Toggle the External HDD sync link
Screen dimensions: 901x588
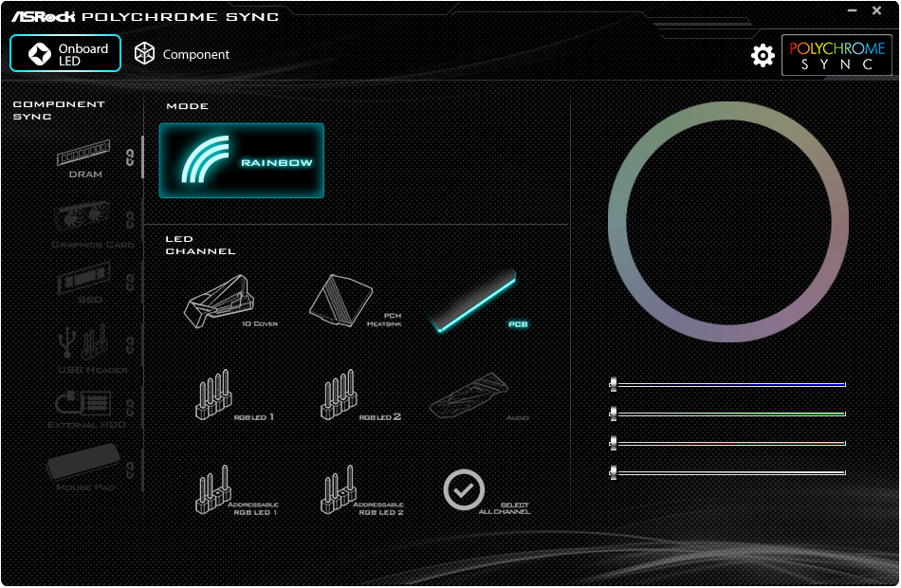[131, 407]
